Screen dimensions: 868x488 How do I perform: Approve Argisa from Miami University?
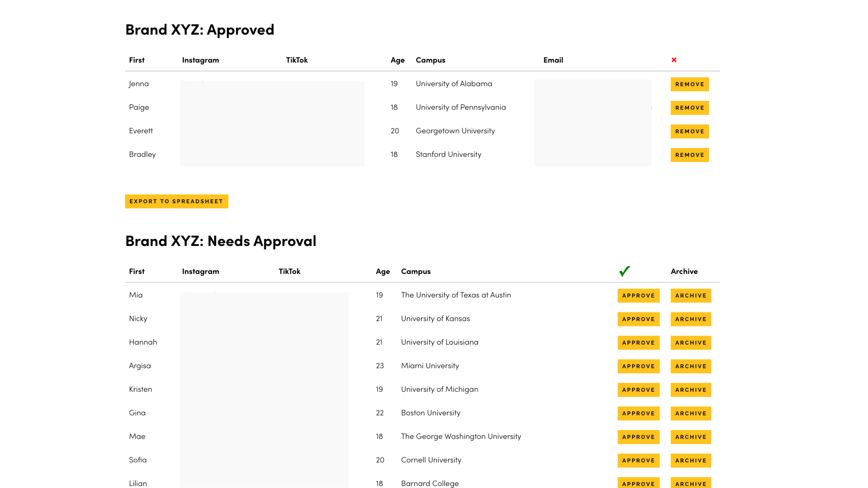point(638,366)
